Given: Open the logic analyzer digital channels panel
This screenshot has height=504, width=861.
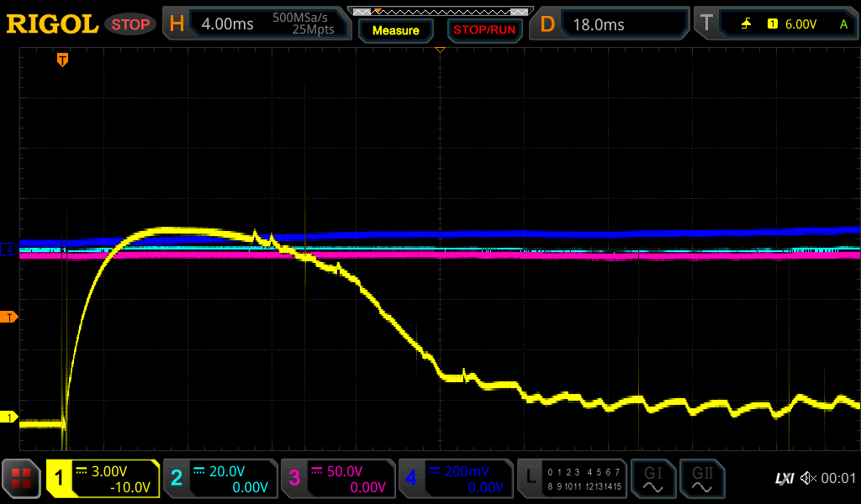Looking at the screenshot, I should (572, 479).
